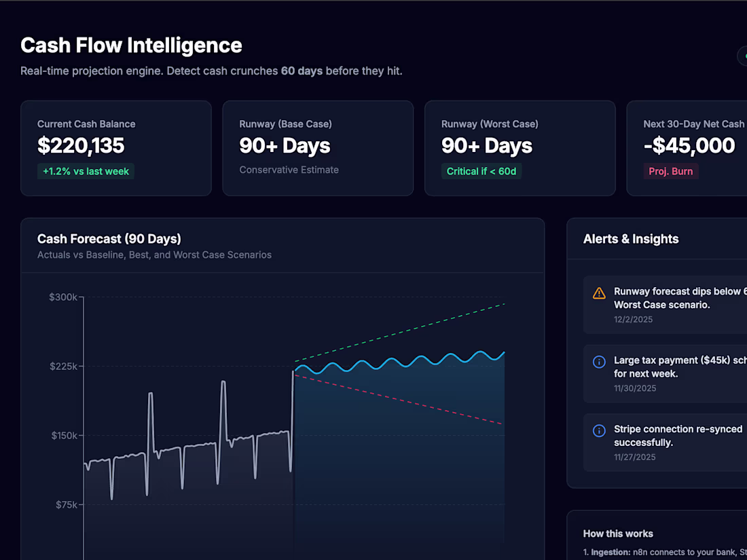The width and height of the screenshot is (747, 560).
Task: Toggle the 'Critical if < 60d' badge
Action: click(x=481, y=171)
